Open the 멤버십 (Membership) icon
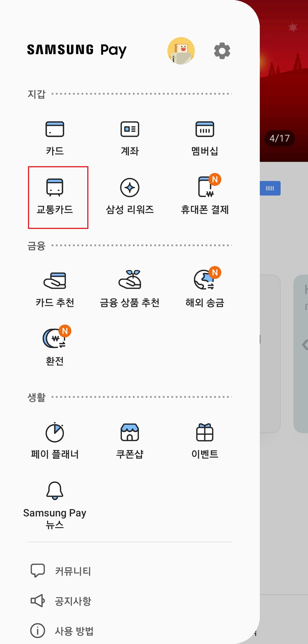The width and height of the screenshot is (308, 644). [x=205, y=129]
